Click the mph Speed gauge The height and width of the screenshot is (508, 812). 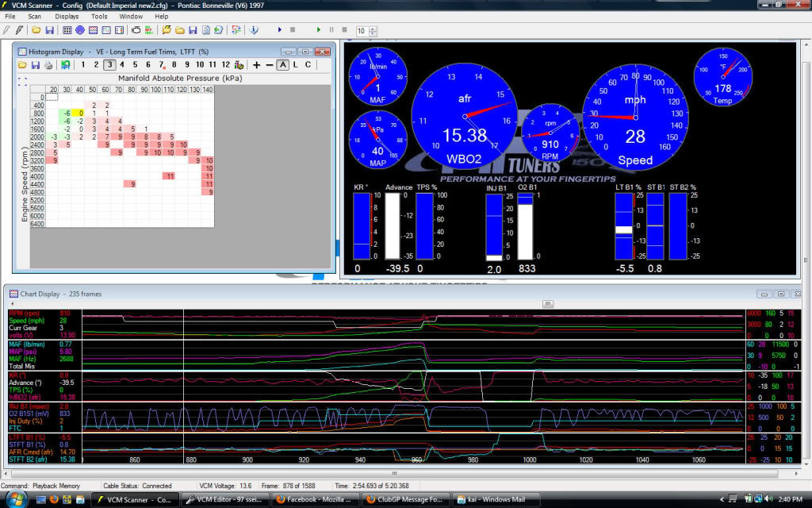(635, 117)
